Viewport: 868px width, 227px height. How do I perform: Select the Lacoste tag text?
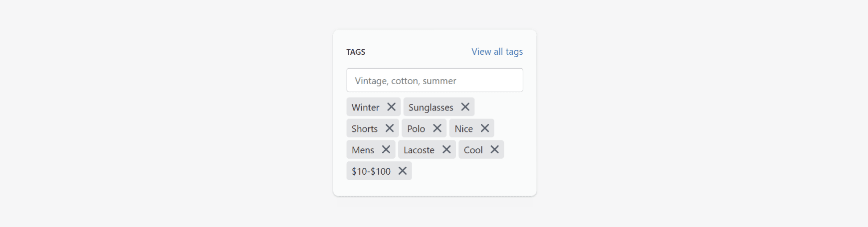(419, 150)
